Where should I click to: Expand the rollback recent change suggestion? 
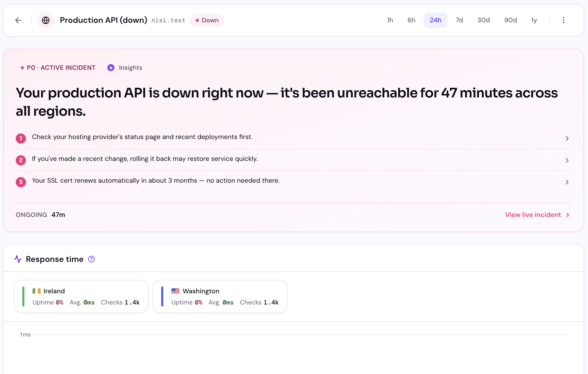tap(293, 160)
